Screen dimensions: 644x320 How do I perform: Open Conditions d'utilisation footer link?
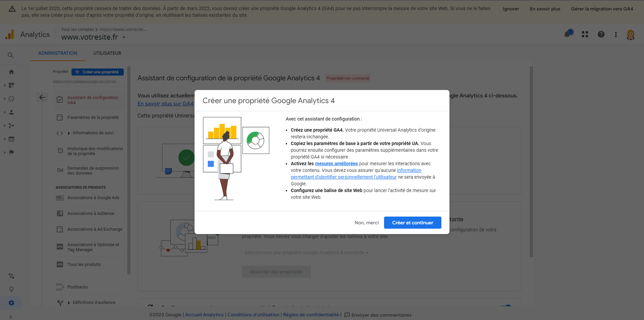pos(253,315)
